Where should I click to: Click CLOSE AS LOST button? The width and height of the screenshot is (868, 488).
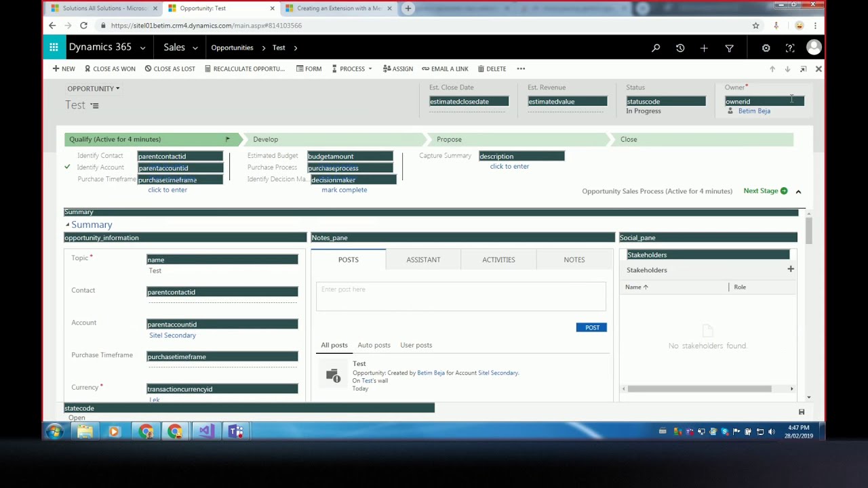click(170, 69)
